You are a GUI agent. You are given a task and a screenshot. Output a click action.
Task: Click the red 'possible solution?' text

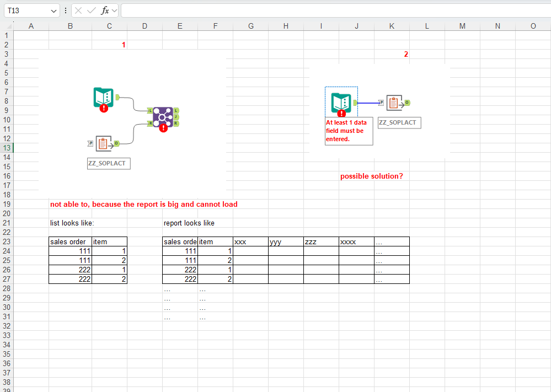tap(371, 176)
